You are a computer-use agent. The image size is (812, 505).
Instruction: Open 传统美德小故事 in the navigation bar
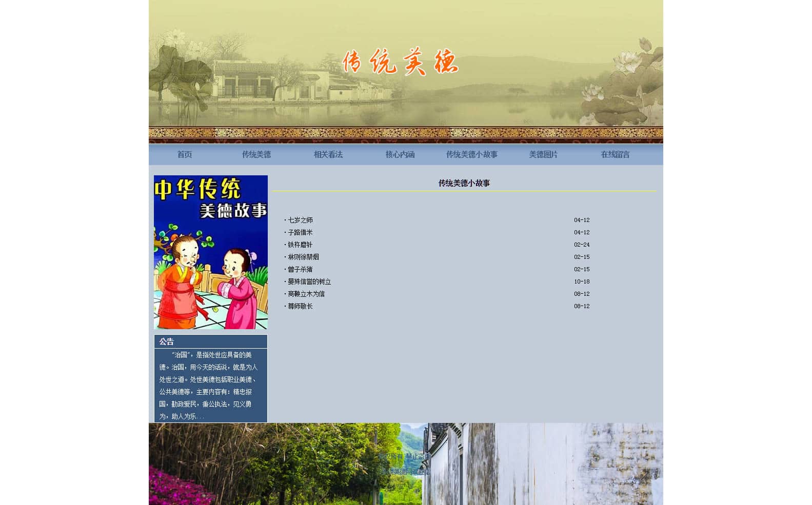[471, 154]
